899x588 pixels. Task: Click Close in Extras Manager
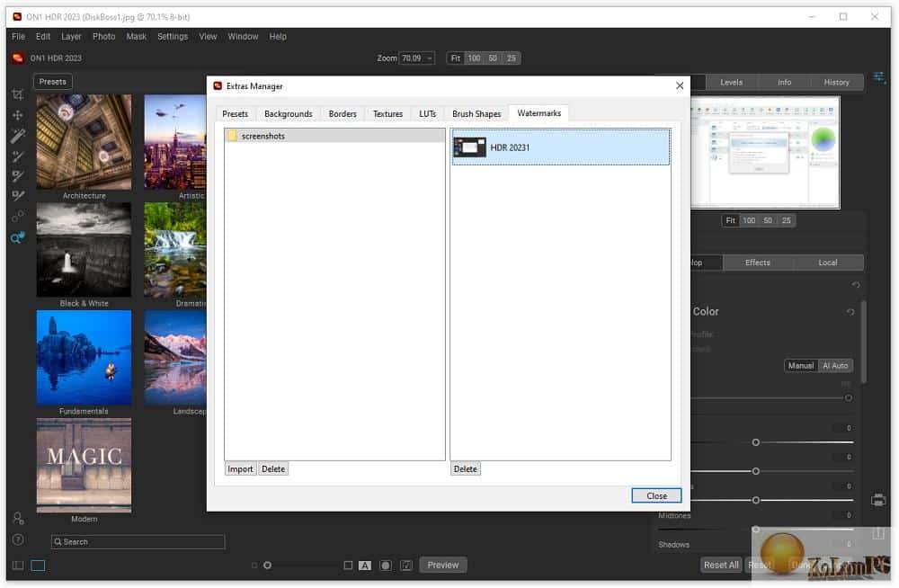click(x=656, y=495)
